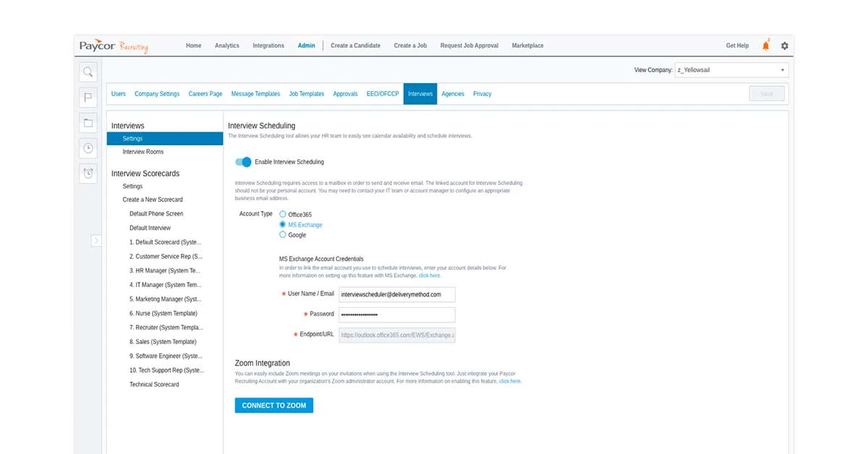Click CONNECT TO ZOOM
The image size is (868, 454).
pyautogui.click(x=273, y=405)
